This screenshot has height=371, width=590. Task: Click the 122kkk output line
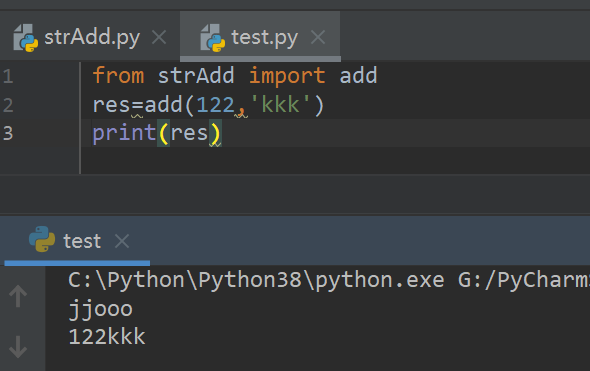107,337
